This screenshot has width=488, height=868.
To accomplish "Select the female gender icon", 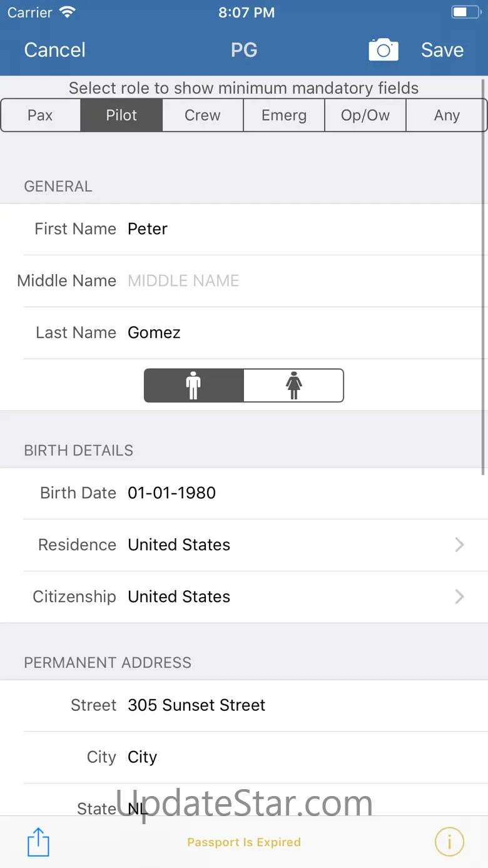I will [293, 385].
